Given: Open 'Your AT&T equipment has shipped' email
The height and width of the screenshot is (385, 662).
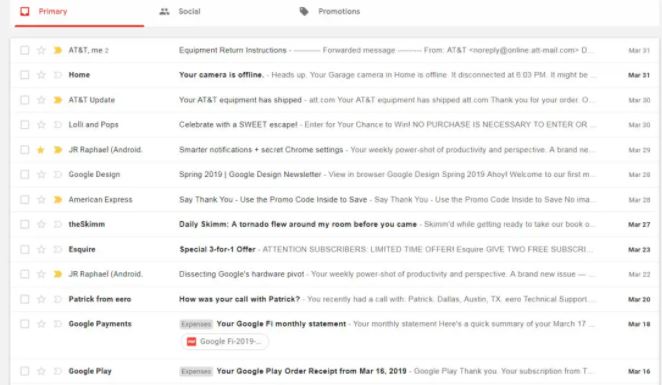Looking at the screenshot, I should [240, 100].
